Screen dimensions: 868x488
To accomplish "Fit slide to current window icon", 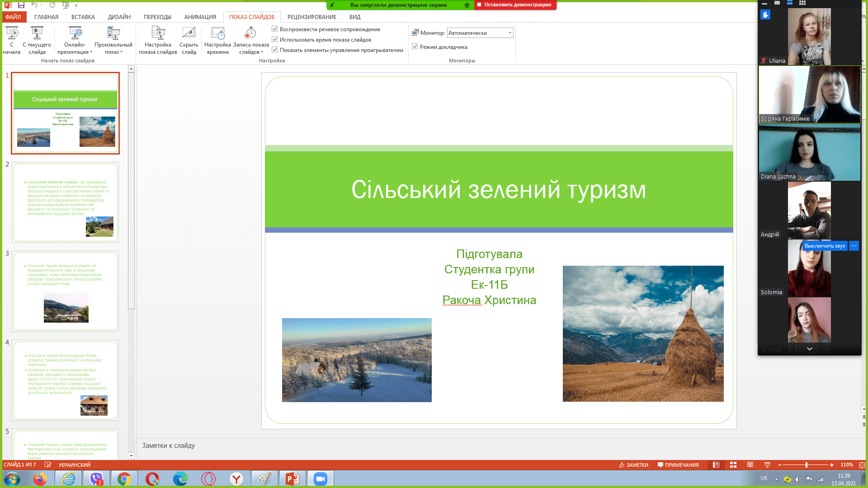I will (862, 465).
